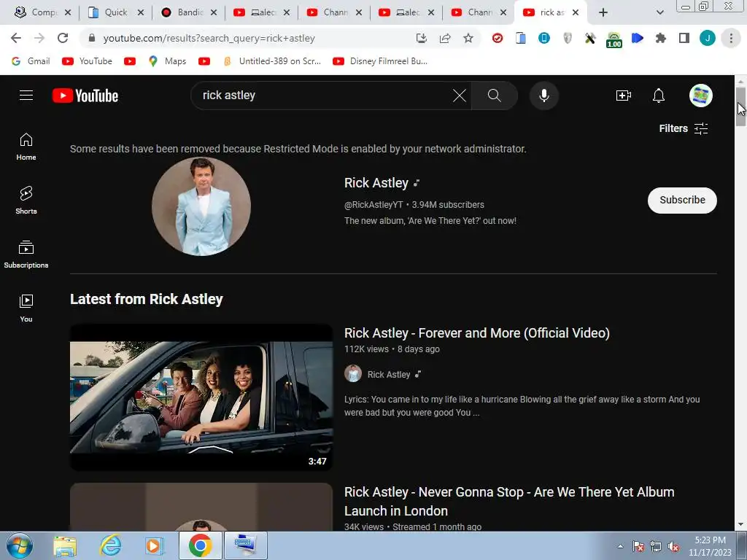Click Rick Astley uploader name under first video

click(x=389, y=374)
